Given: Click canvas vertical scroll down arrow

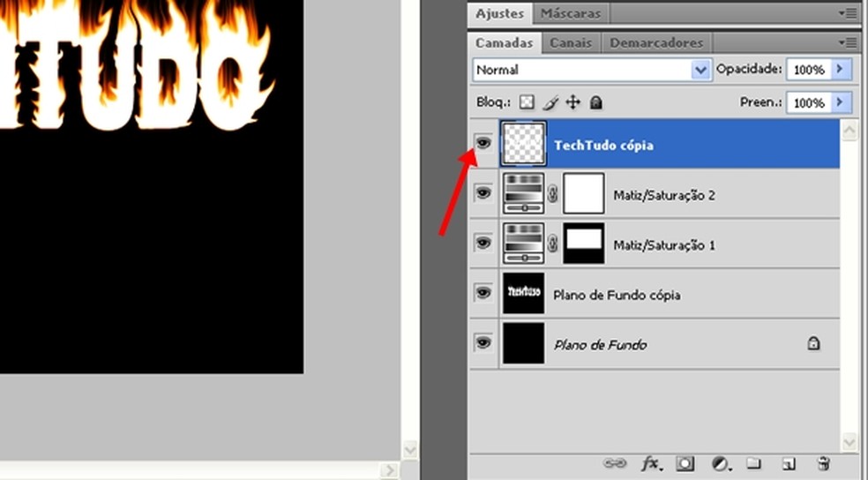Looking at the screenshot, I should pos(410,449).
